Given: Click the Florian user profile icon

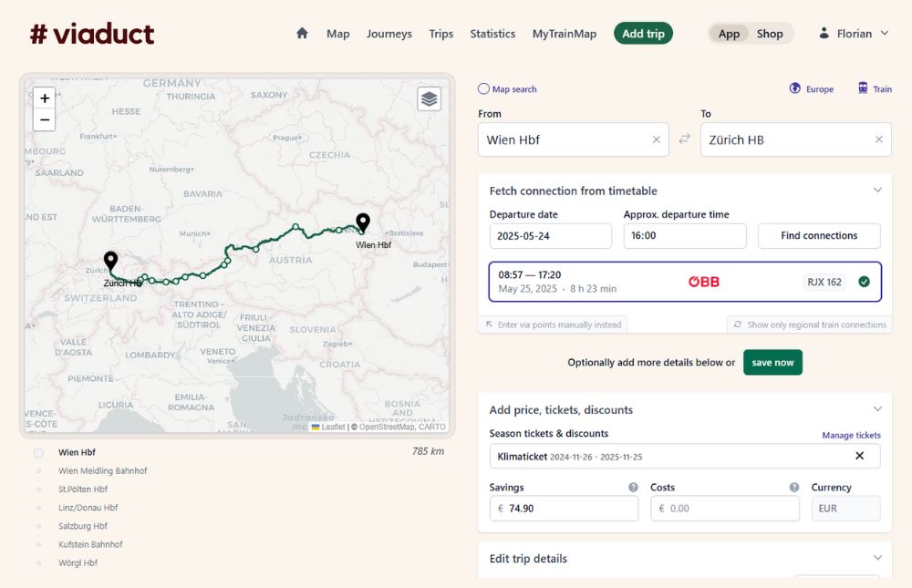Looking at the screenshot, I should click(824, 33).
